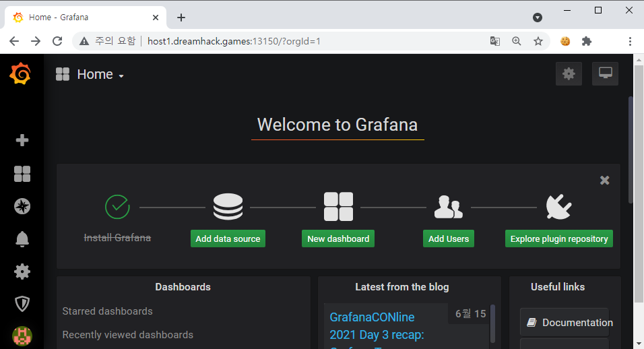Open Server Admin shield icon
This screenshot has height=349, width=644.
(22, 305)
